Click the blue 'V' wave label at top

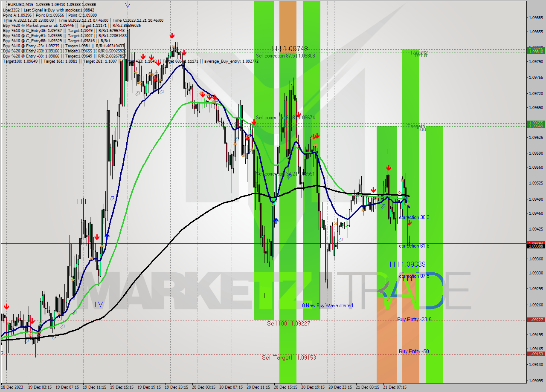point(128,5)
